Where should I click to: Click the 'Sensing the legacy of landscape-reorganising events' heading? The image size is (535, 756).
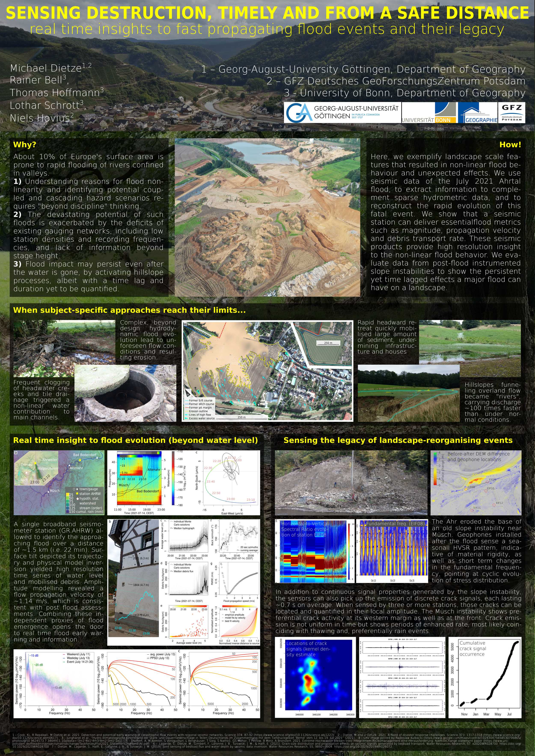click(x=398, y=441)
